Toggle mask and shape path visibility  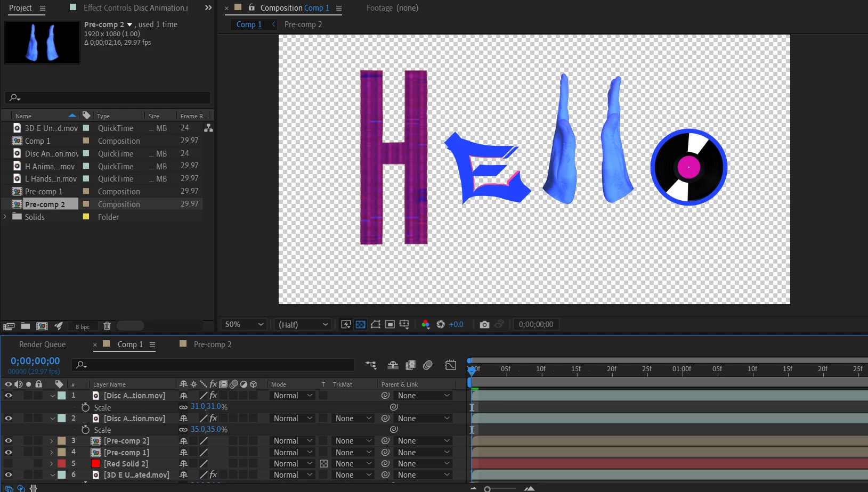click(x=375, y=324)
